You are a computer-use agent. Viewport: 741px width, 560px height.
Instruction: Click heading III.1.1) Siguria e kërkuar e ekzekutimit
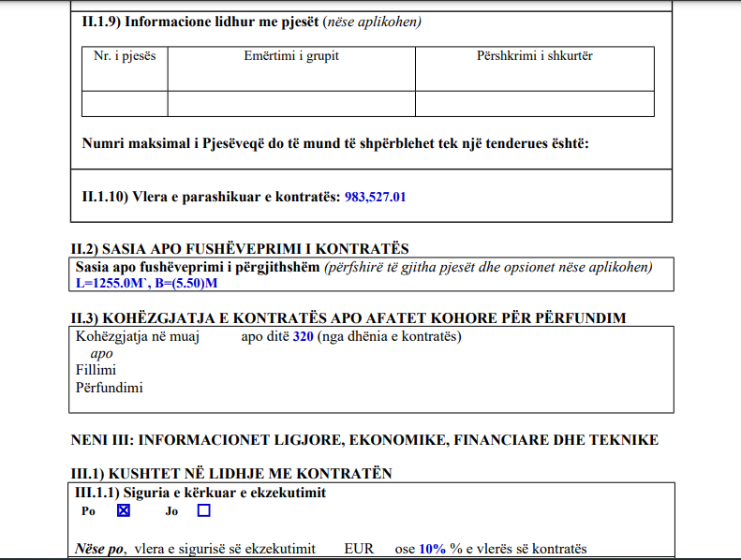click(x=200, y=493)
